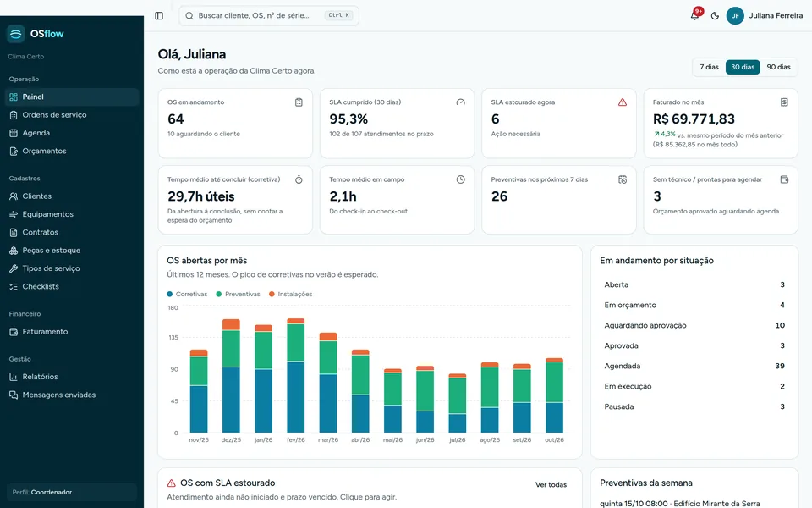This screenshot has height=508, width=812.
Task: Click the stopwatch icon on Tempo médio até concluir card
Action: click(x=299, y=179)
